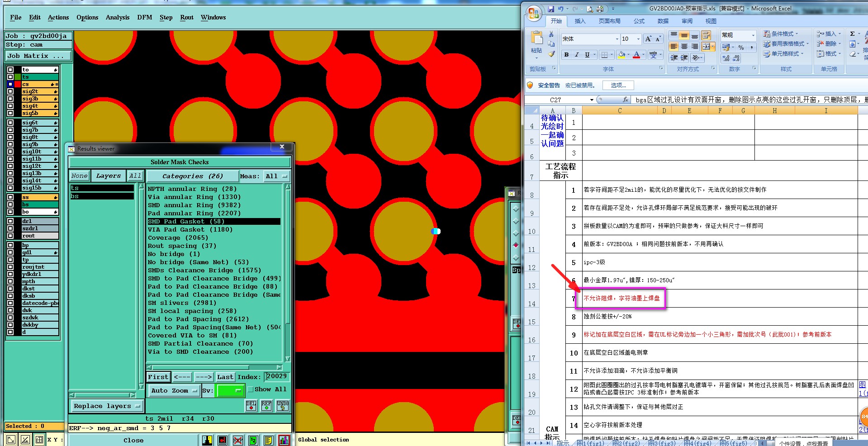Expand 条件格式 conditional formatting menu
This screenshot has width=868, height=446.
pos(781,34)
